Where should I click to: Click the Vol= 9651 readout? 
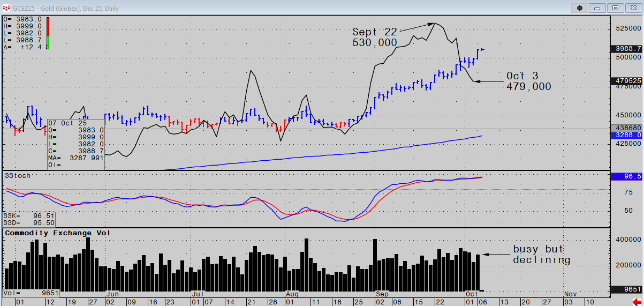tap(31, 294)
